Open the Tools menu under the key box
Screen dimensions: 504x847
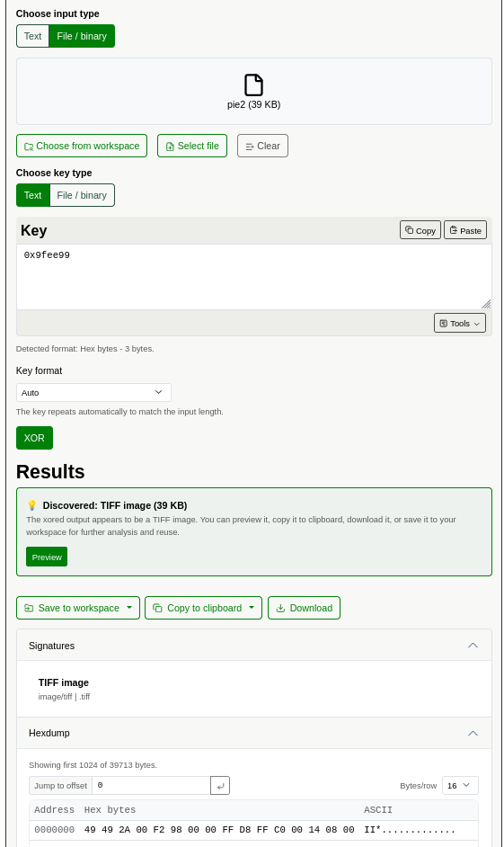click(x=460, y=324)
